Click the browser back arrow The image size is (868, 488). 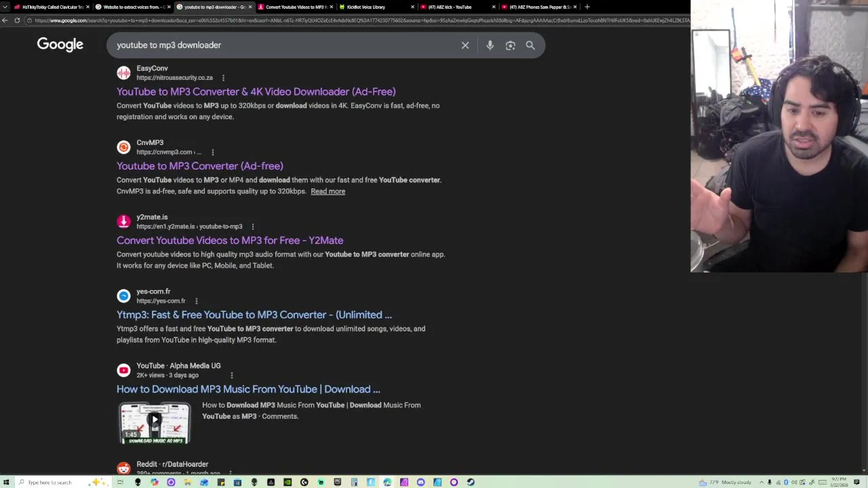pyautogui.click(x=5, y=20)
